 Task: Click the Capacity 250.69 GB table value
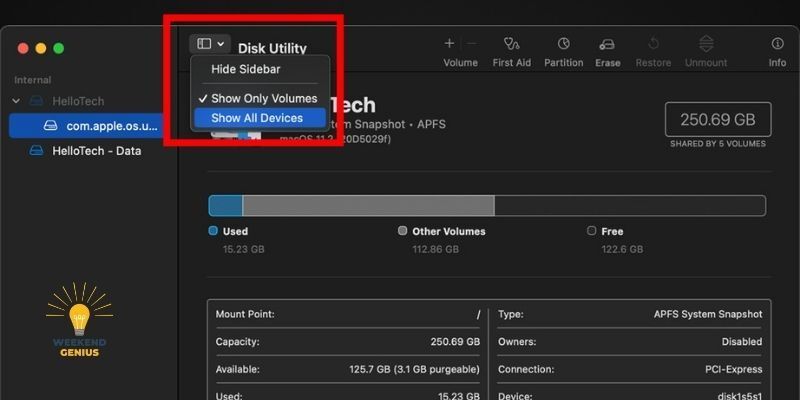pyautogui.click(x=455, y=342)
